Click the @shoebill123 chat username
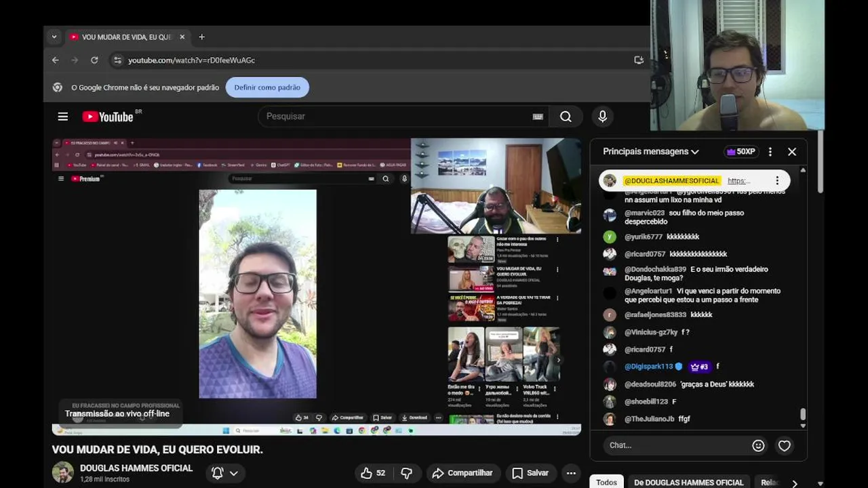This screenshot has width=868, height=488. coord(646,401)
